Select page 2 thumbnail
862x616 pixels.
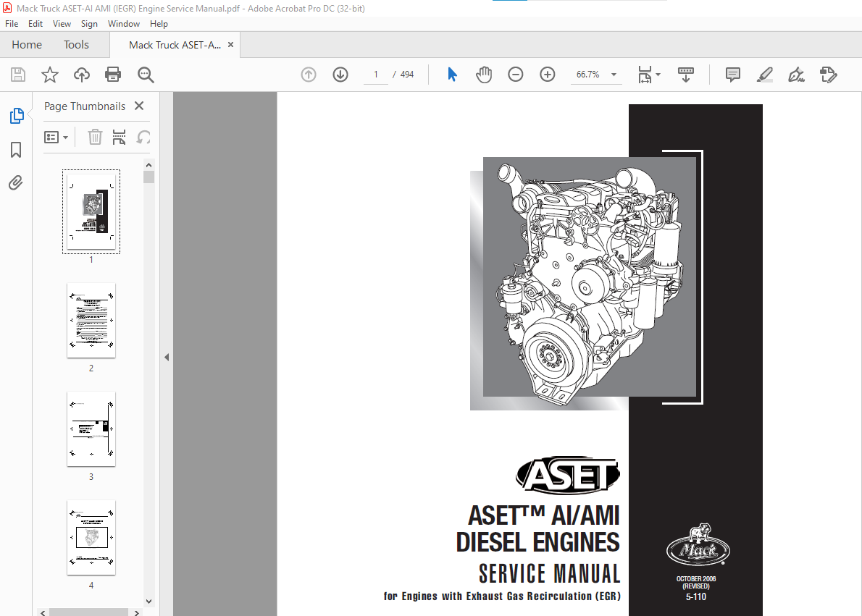point(91,321)
